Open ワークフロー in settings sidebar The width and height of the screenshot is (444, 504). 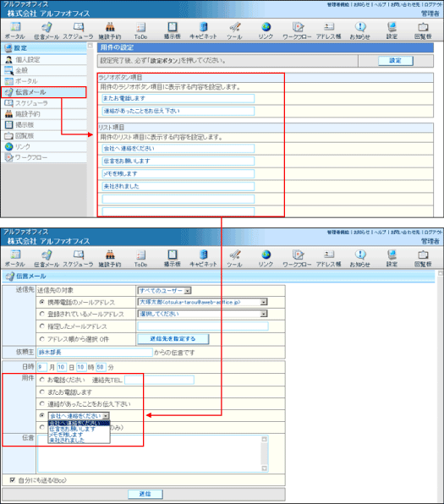tap(44, 157)
